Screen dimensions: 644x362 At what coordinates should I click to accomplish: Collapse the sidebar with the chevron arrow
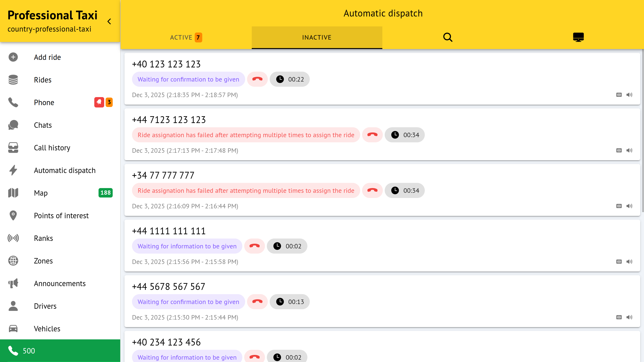point(109,21)
